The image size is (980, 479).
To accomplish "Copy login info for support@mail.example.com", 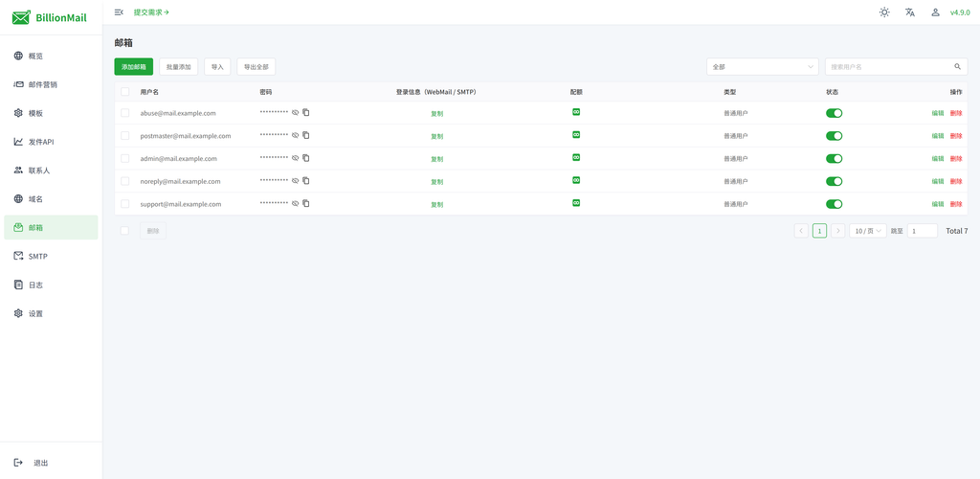I will coord(436,204).
